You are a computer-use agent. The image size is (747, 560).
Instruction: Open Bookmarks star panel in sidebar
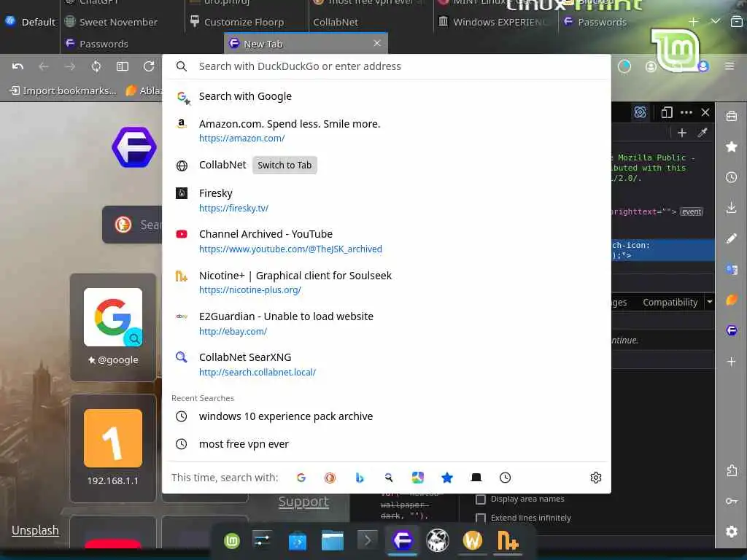click(x=731, y=147)
